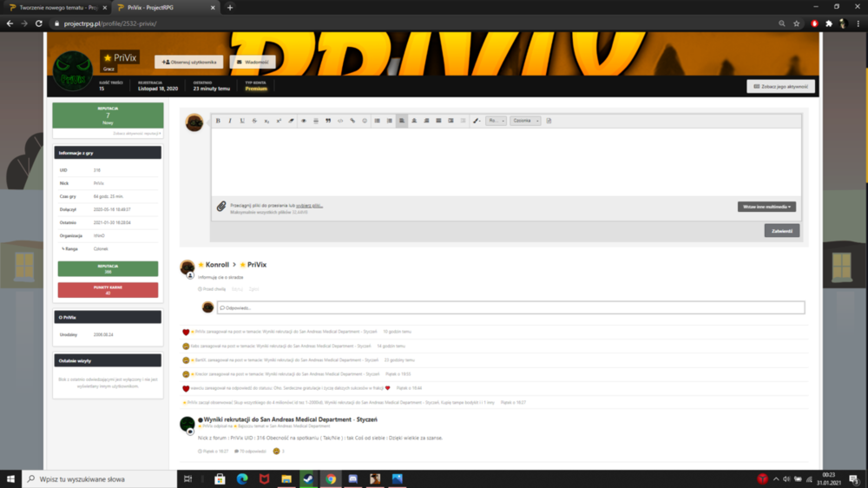
Task: Select align left in the editor toolbar
Action: tap(402, 121)
